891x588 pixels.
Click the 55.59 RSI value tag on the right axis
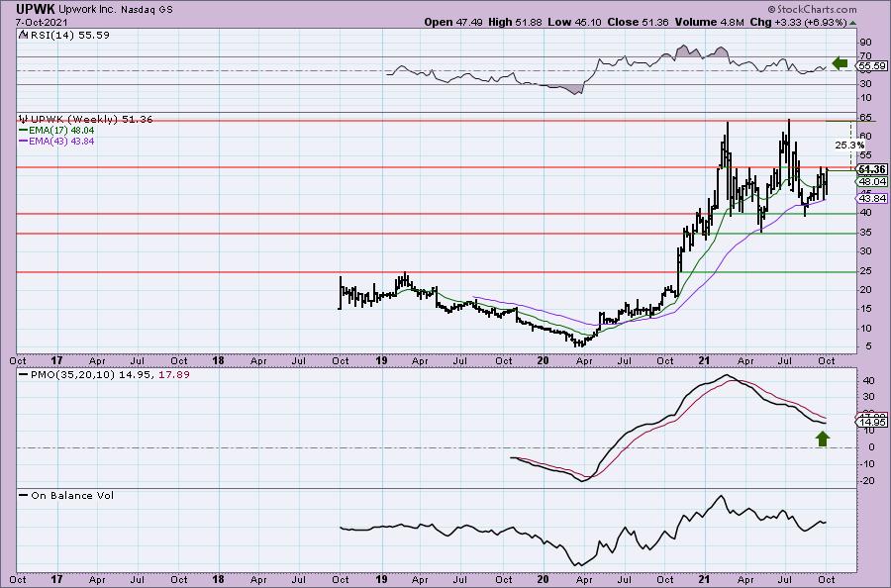pos(872,66)
